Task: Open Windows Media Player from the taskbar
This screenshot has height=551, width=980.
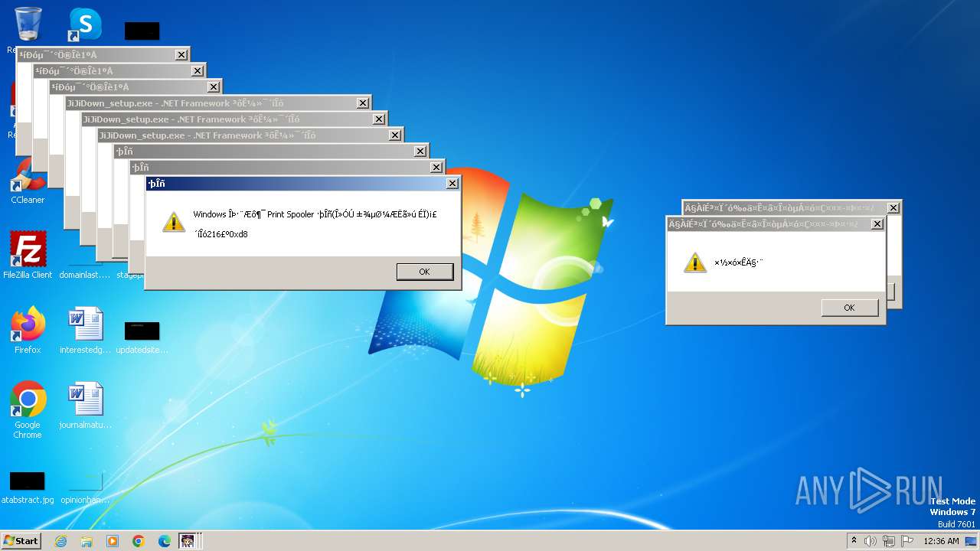Action: 113,541
